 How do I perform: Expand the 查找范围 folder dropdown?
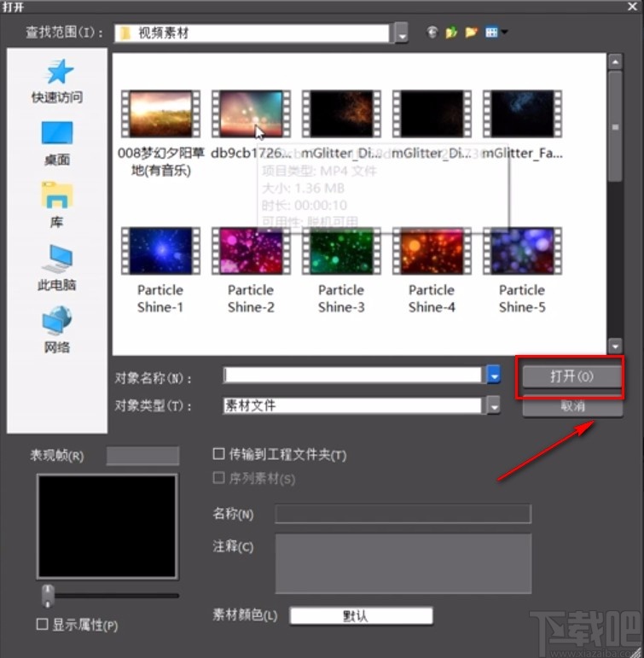click(402, 33)
